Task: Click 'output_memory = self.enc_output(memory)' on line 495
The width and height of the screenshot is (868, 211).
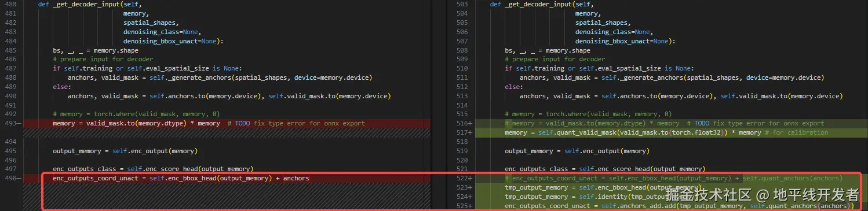Action: point(125,151)
